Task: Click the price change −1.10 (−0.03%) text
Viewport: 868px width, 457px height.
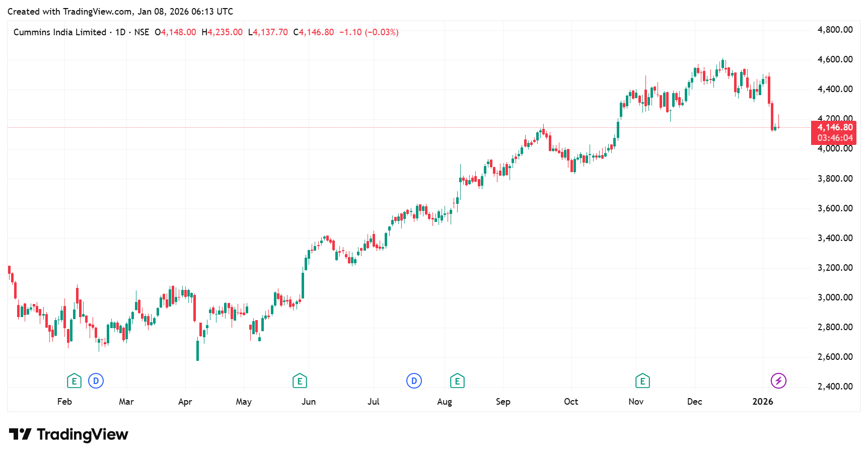Action: tap(369, 32)
